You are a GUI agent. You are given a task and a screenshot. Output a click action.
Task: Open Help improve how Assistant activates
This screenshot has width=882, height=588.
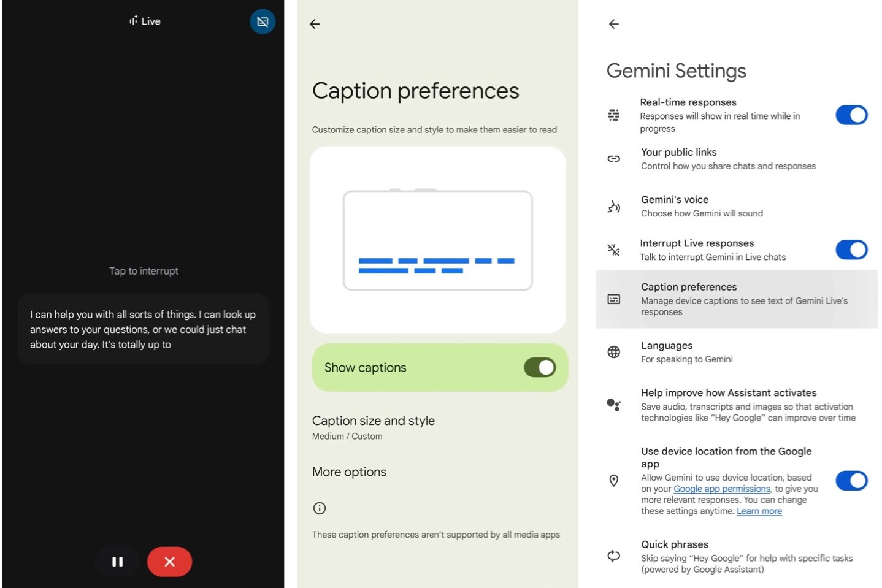pos(737,405)
